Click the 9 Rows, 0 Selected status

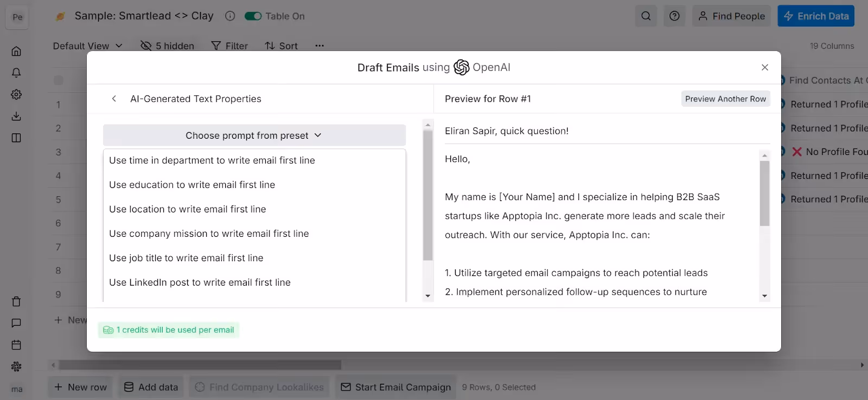click(499, 387)
